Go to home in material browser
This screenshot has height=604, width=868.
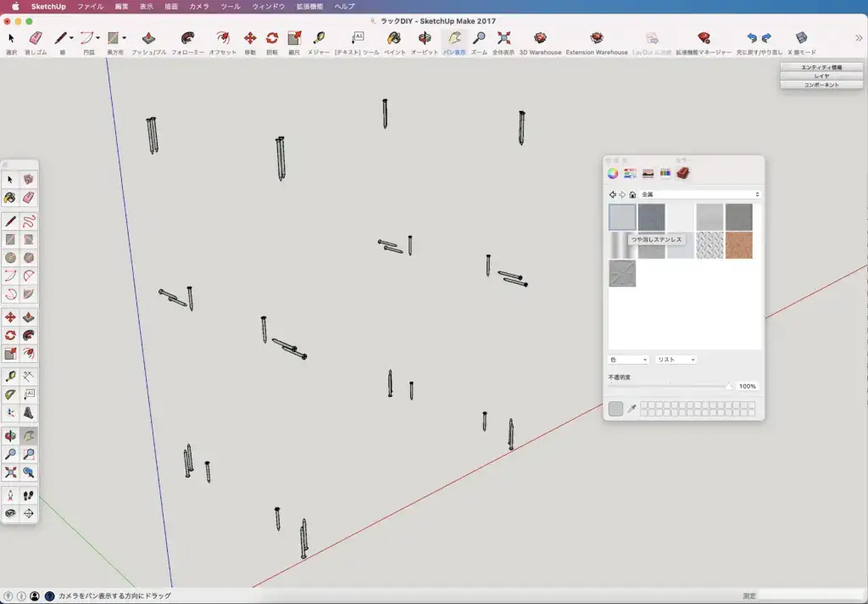pyautogui.click(x=632, y=194)
